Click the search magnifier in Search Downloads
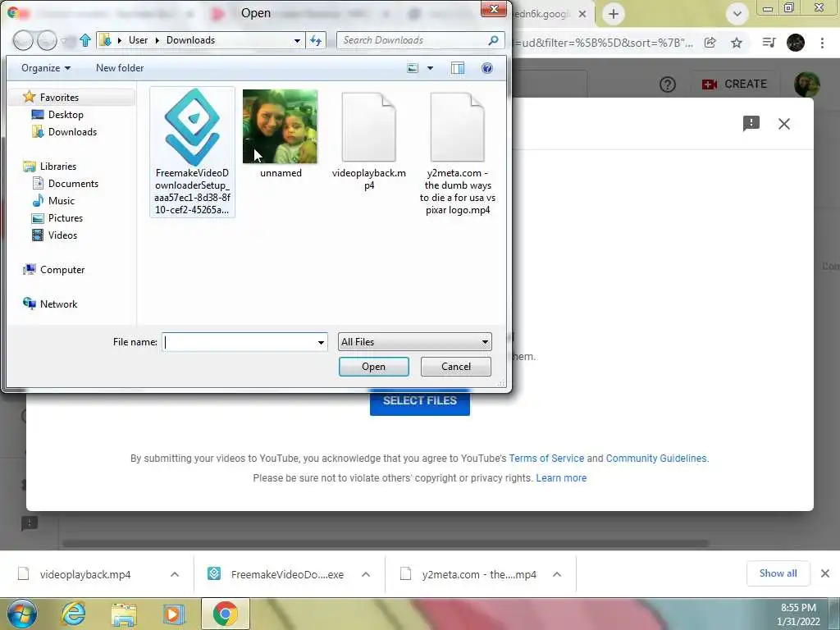The width and height of the screenshot is (840, 630). 493,40
